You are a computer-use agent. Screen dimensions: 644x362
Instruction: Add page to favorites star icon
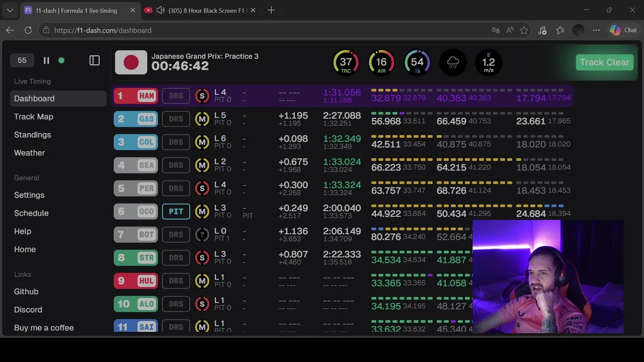524,30
